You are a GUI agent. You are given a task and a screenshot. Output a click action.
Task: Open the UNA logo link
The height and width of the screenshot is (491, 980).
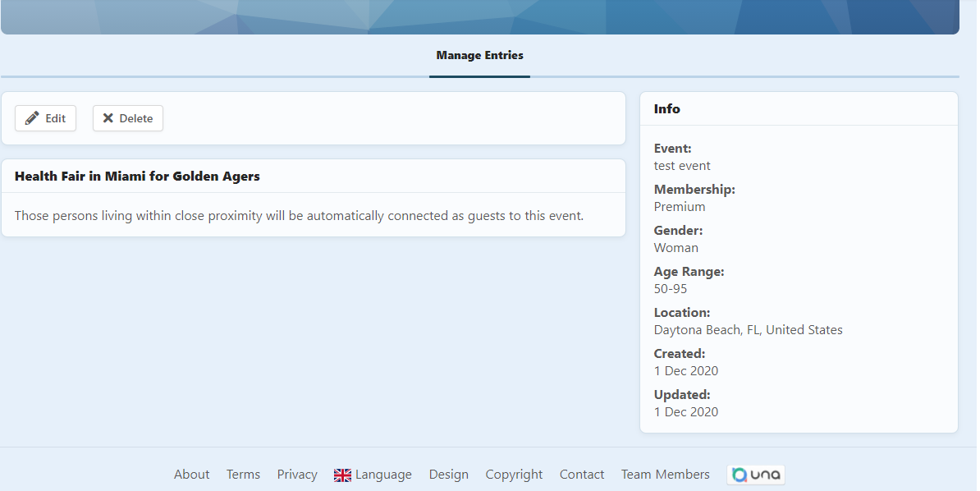(755, 475)
